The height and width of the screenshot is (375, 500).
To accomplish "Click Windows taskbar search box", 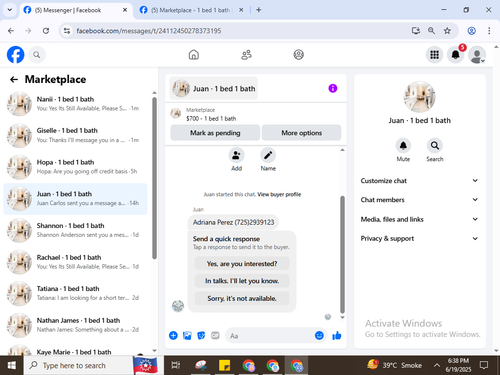I will coord(78,365).
